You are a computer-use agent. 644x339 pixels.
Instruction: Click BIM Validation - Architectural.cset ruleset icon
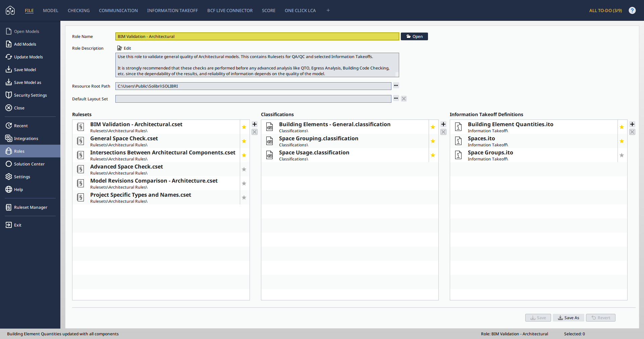tap(80, 127)
